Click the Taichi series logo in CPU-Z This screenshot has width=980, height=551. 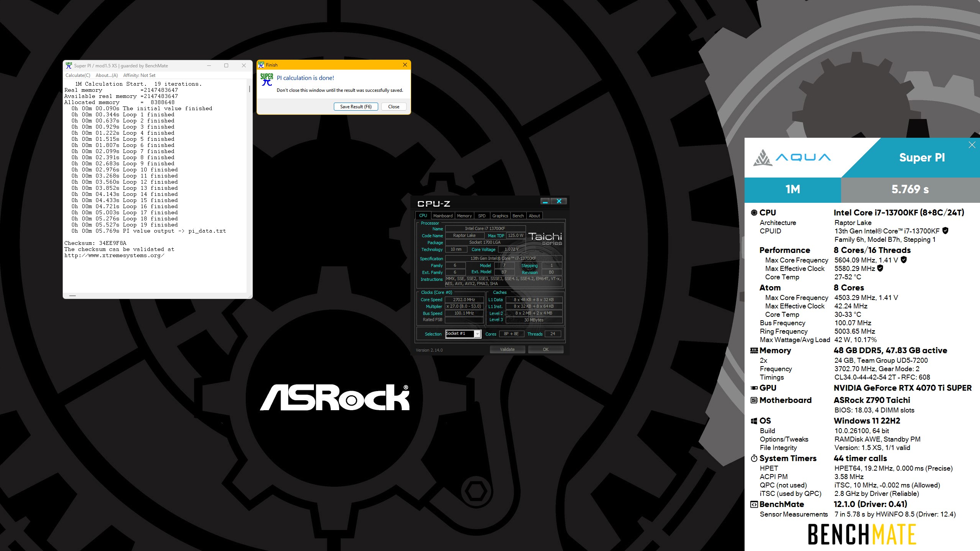545,238
